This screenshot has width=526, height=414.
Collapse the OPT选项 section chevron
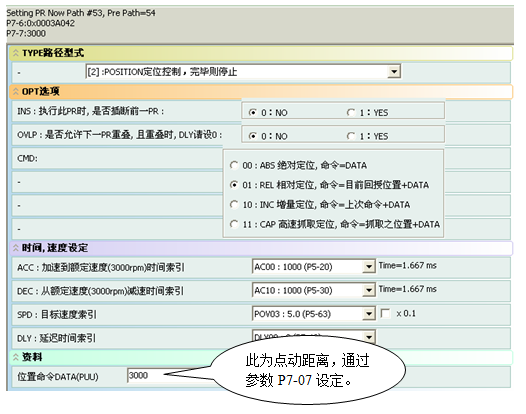(x=15, y=92)
